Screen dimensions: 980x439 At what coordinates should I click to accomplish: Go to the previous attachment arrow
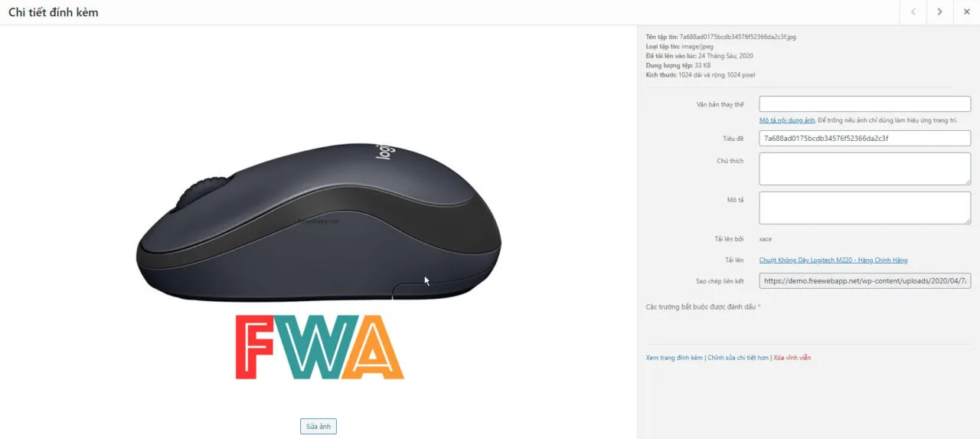[x=913, y=12]
